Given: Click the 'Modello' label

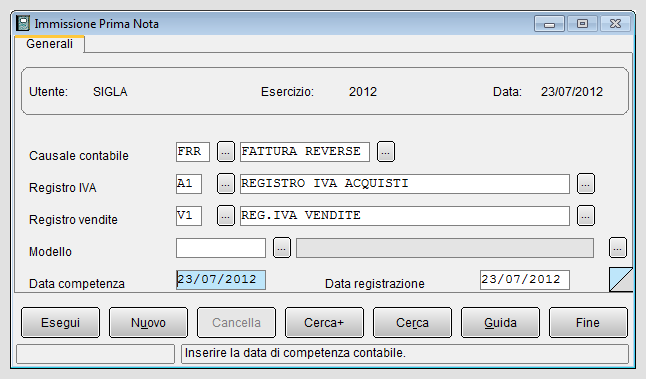Looking at the screenshot, I should pos(50,252).
